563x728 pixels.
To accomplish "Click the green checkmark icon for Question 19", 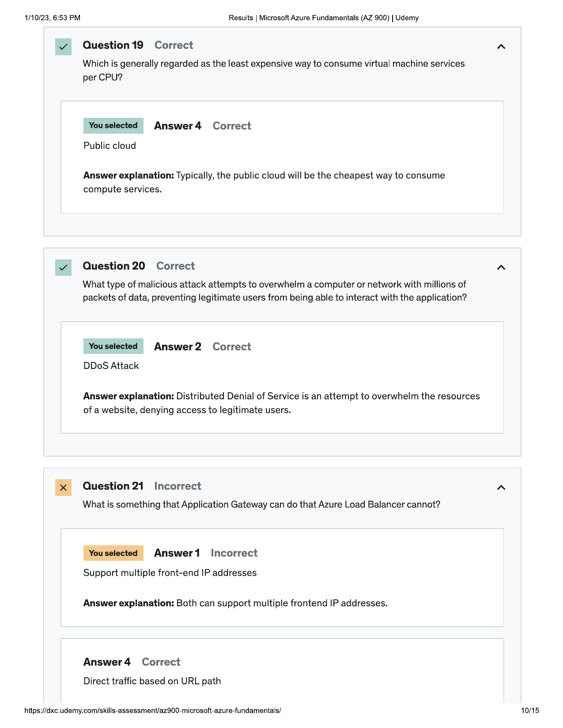I will point(63,47).
